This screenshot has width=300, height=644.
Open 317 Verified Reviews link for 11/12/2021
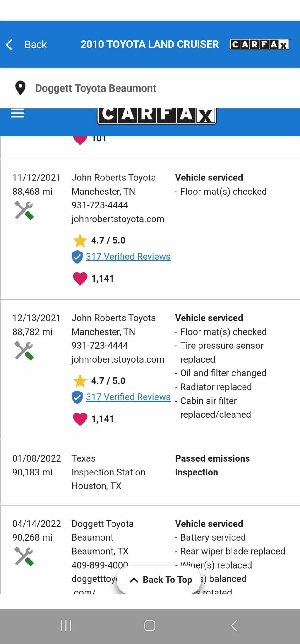[128, 257]
